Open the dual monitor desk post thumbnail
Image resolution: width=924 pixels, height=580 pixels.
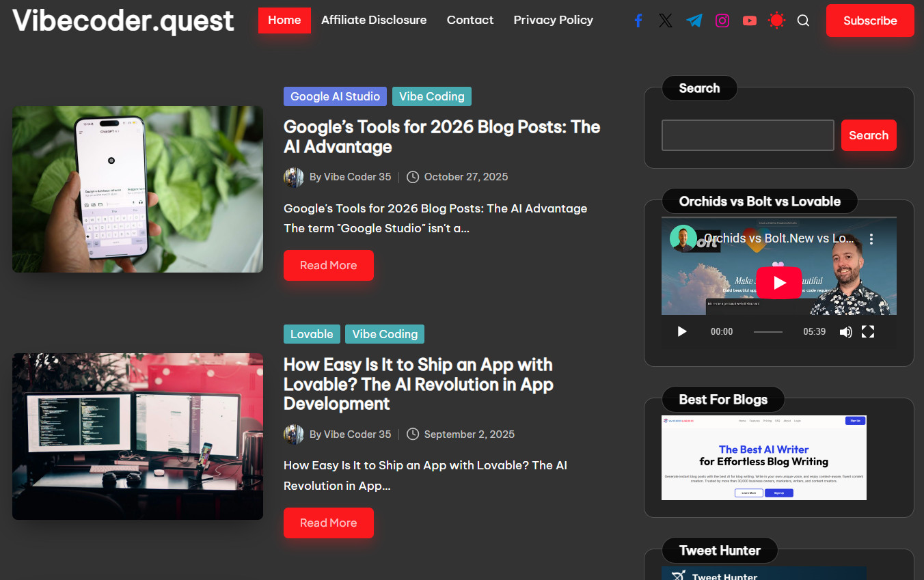[x=137, y=437]
